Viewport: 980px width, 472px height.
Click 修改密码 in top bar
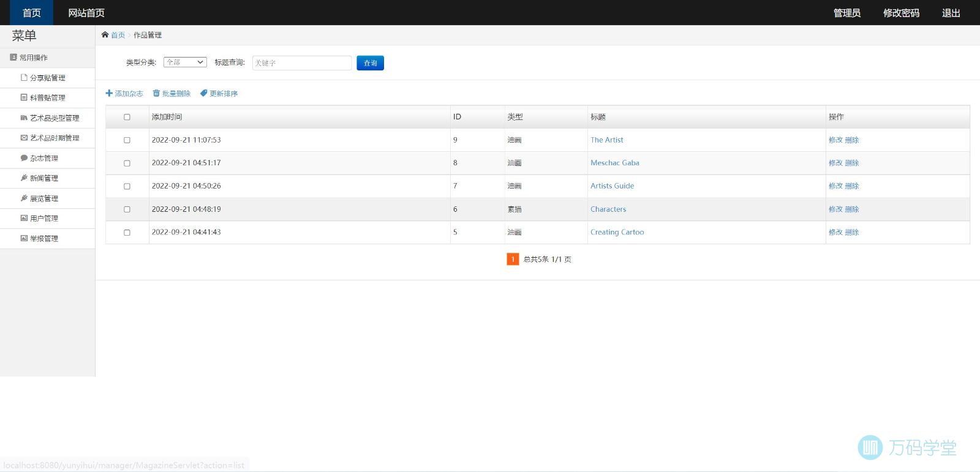tap(901, 13)
